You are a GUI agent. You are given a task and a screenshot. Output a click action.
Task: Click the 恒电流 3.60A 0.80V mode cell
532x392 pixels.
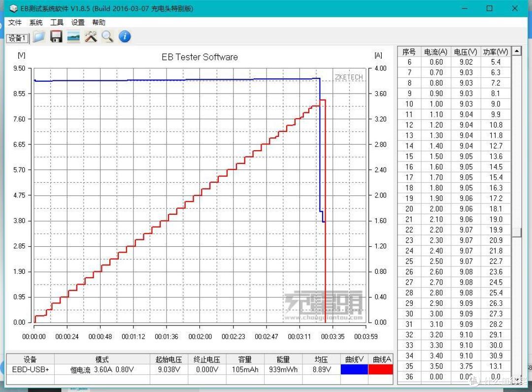pos(102,369)
